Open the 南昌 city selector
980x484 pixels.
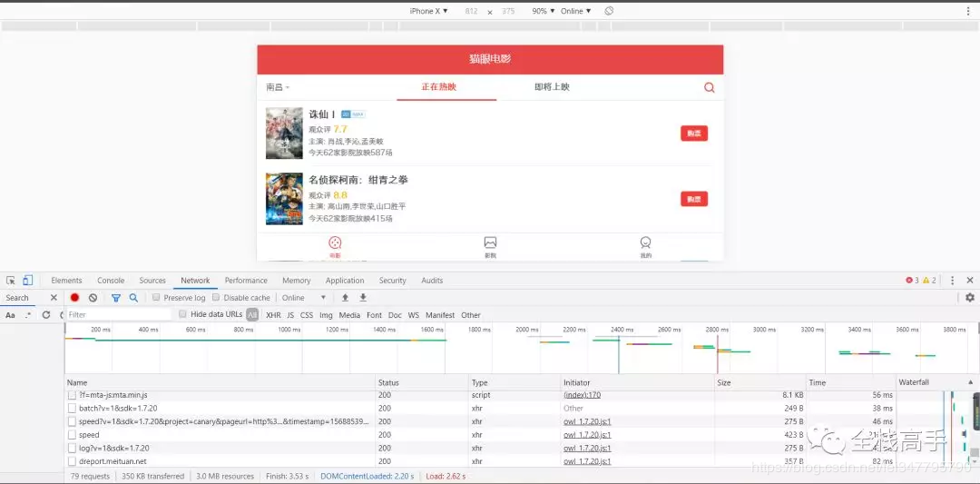click(x=278, y=87)
